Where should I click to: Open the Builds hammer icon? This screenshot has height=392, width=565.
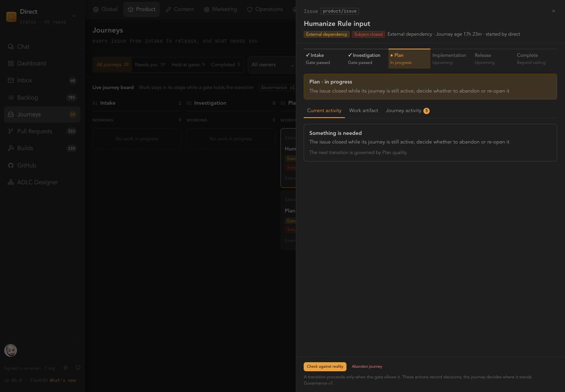[11, 148]
